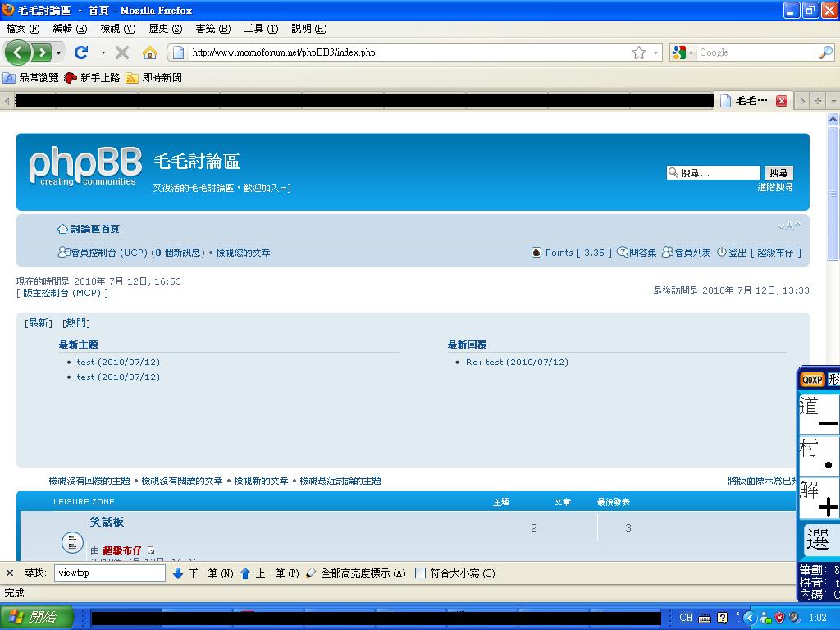Viewport: 840px width, 630px height.
Task: Go forward with the green forward arrow
Action: pyautogui.click(x=42, y=52)
